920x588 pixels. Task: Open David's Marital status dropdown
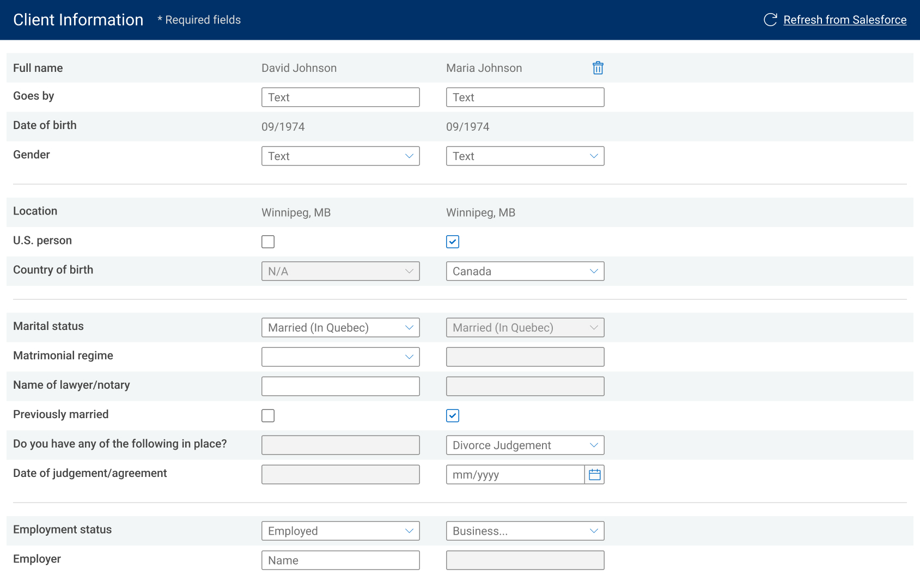point(340,328)
